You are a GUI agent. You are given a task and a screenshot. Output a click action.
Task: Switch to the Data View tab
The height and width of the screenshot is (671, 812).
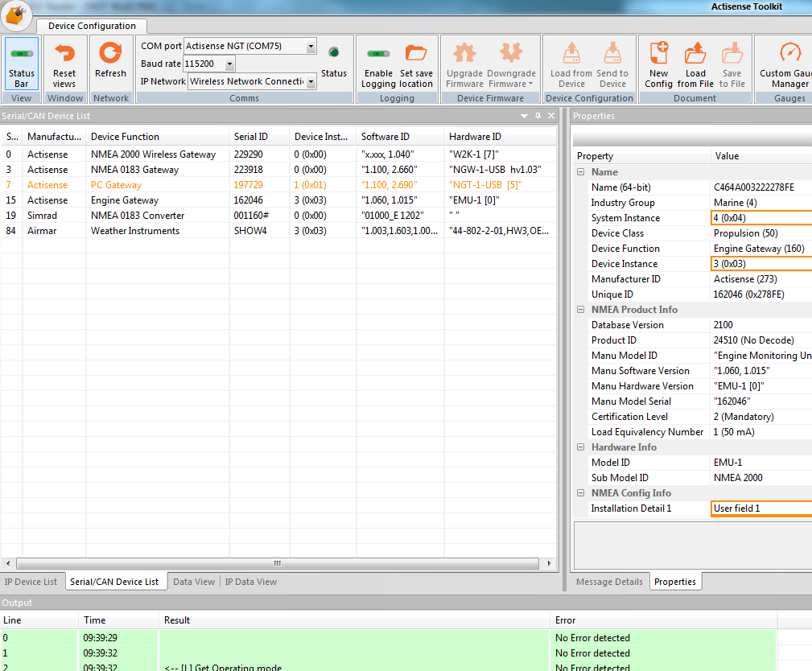click(x=194, y=582)
